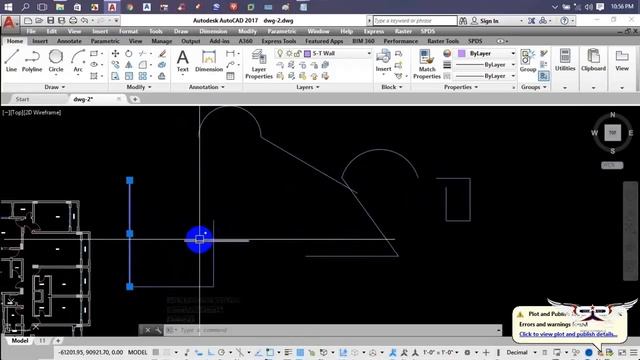Click the Trim tool icon
Viewport: 640px width, 360px height.
coord(142,53)
